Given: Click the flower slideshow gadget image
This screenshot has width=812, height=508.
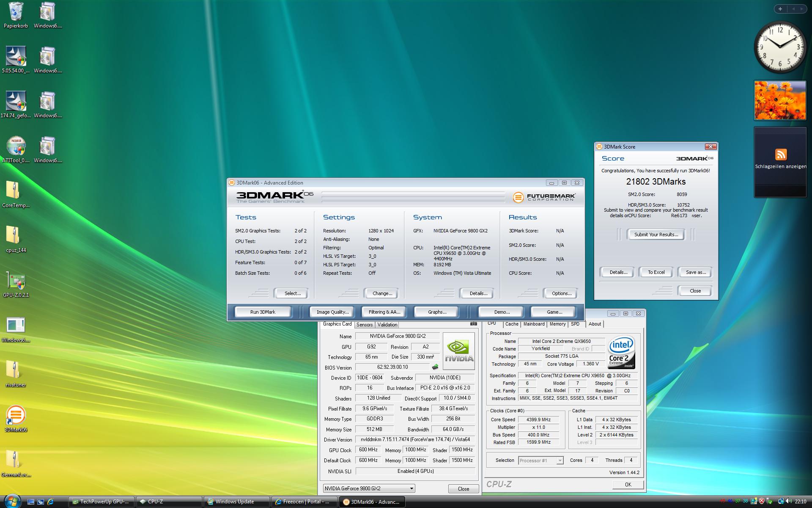Looking at the screenshot, I should pyautogui.click(x=780, y=100).
